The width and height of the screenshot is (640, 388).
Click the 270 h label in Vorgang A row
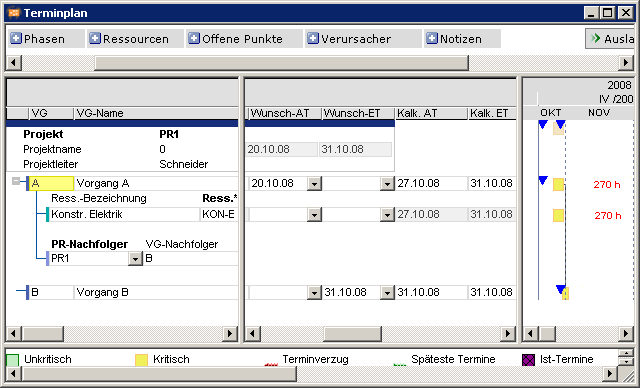[607, 185]
